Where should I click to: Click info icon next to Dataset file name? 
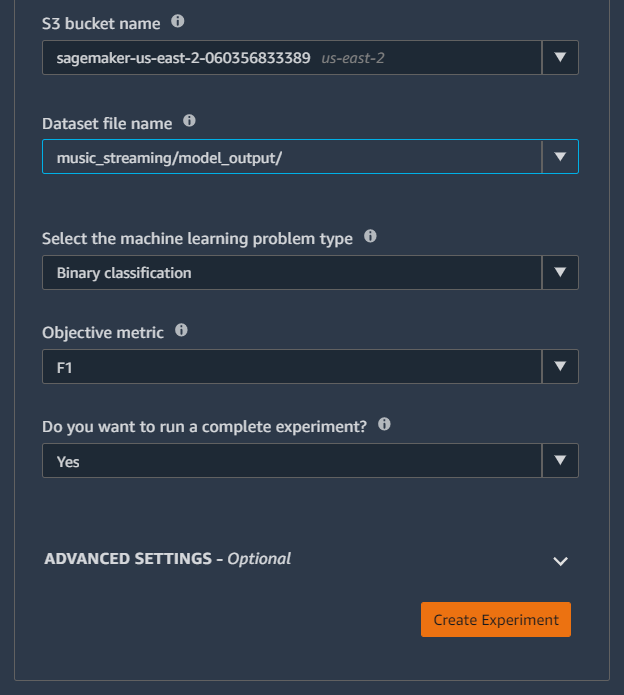[x=189, y=121]
